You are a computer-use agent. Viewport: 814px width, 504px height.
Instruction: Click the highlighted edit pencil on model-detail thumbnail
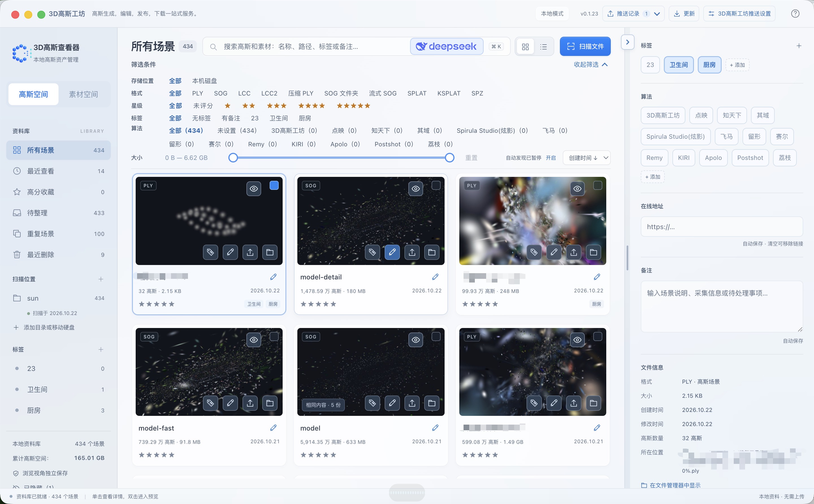click(392, 252)
